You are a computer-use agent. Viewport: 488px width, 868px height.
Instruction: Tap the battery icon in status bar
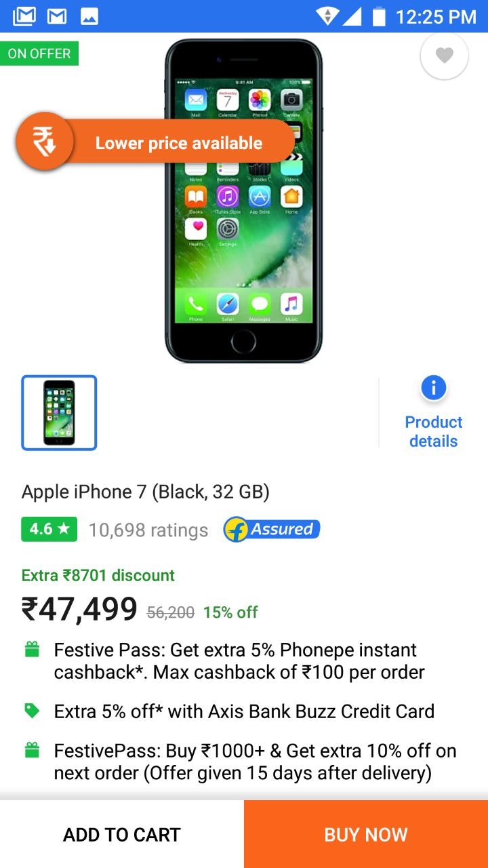tap(379, 16)
